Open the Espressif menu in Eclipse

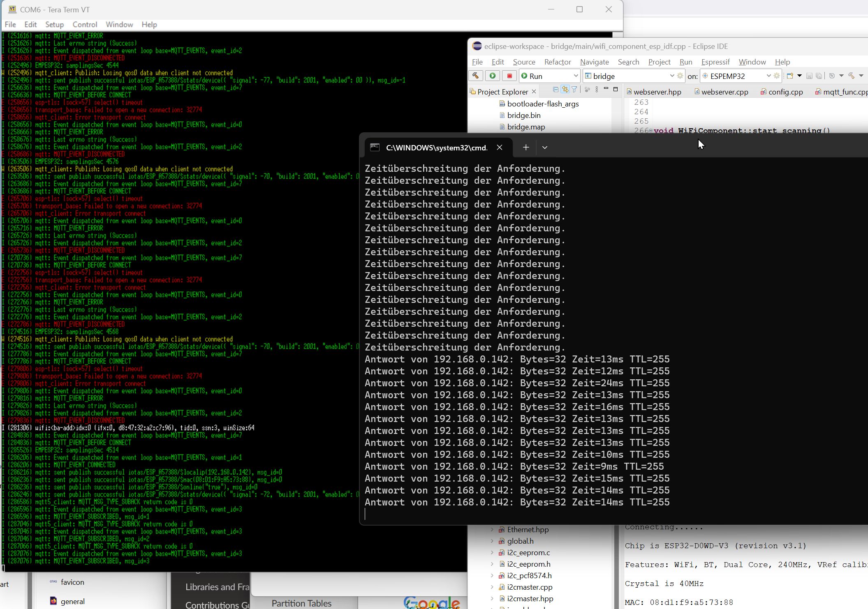(x=715, y=62)
